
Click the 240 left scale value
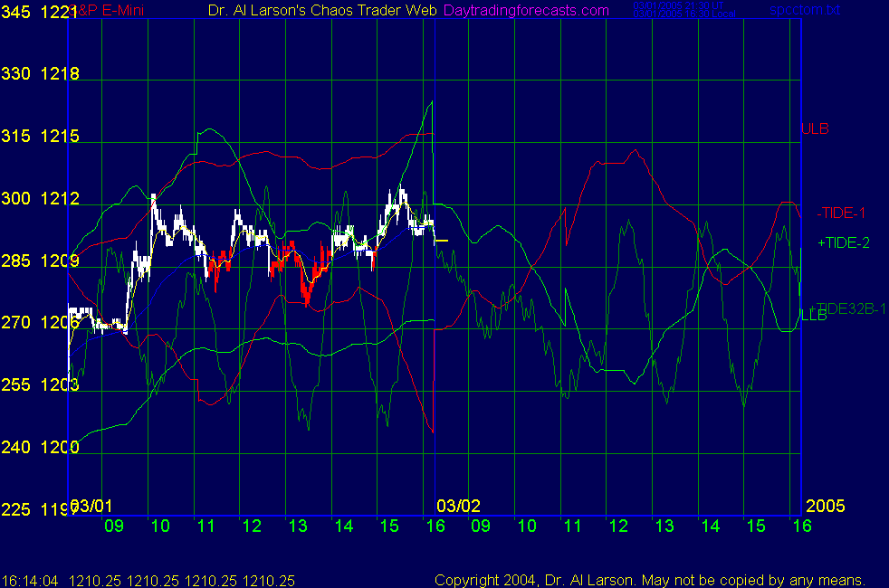[16, 447]
